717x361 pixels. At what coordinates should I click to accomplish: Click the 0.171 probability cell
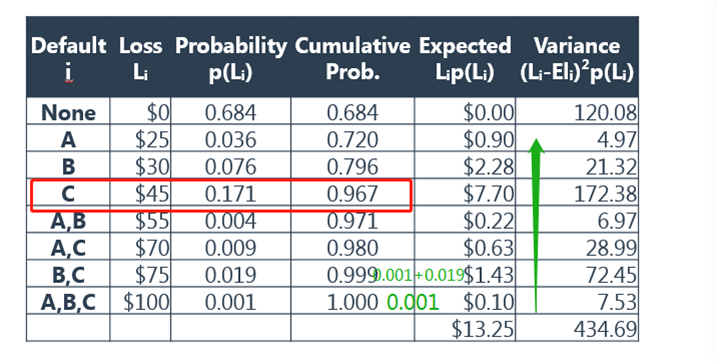[230, 194]
